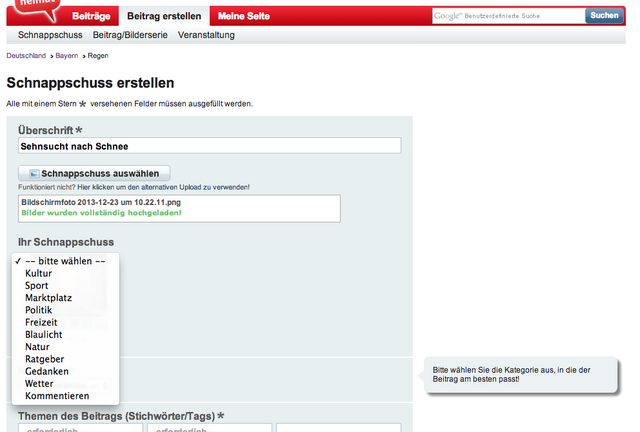The width and height of the screenshot is (640, 432).
Task: Click the image icon in Schnappschuss auswählen
Action: [34, 174]
